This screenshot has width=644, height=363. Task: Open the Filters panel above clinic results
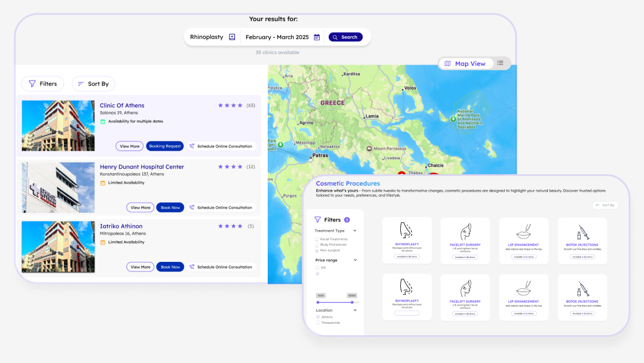pyautogui.click(x=42, y=84)
